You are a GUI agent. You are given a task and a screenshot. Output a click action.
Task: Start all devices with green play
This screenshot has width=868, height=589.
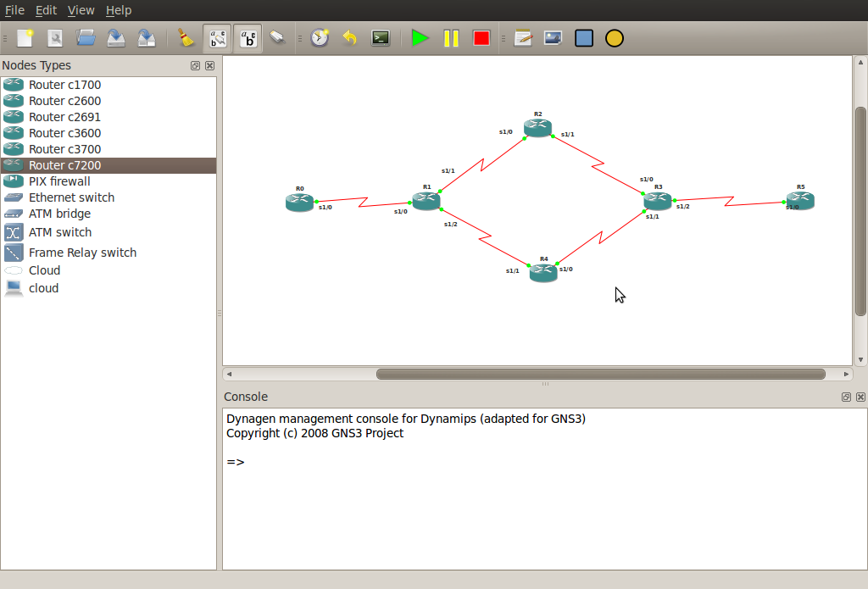[420, 38]
